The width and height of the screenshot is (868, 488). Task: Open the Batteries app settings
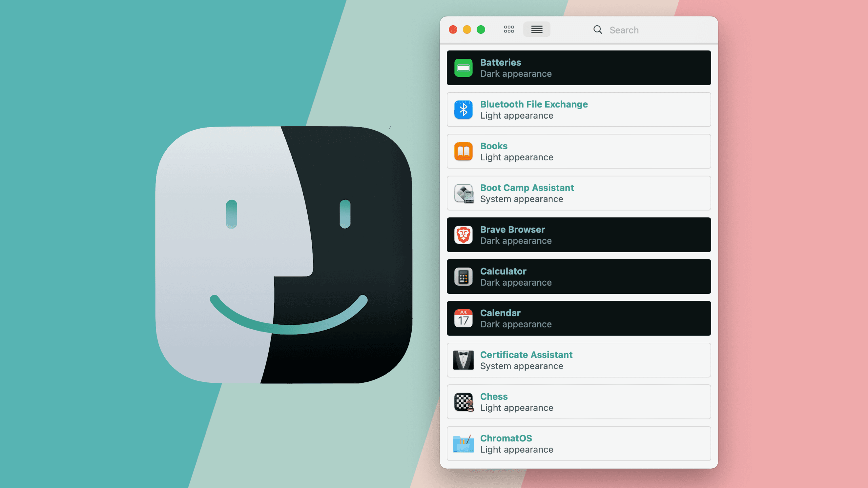[x=578, y=67]
